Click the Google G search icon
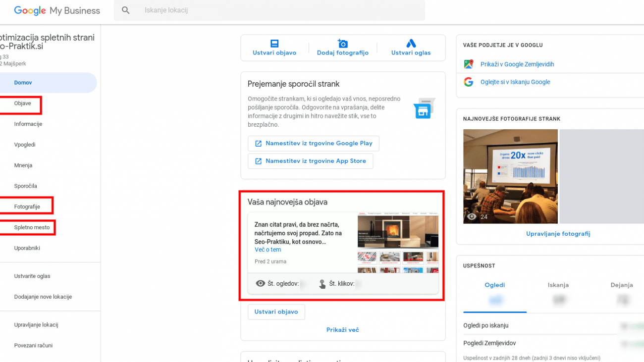Image resolution: width=644 pixels, height=362 pixels. 469,82
